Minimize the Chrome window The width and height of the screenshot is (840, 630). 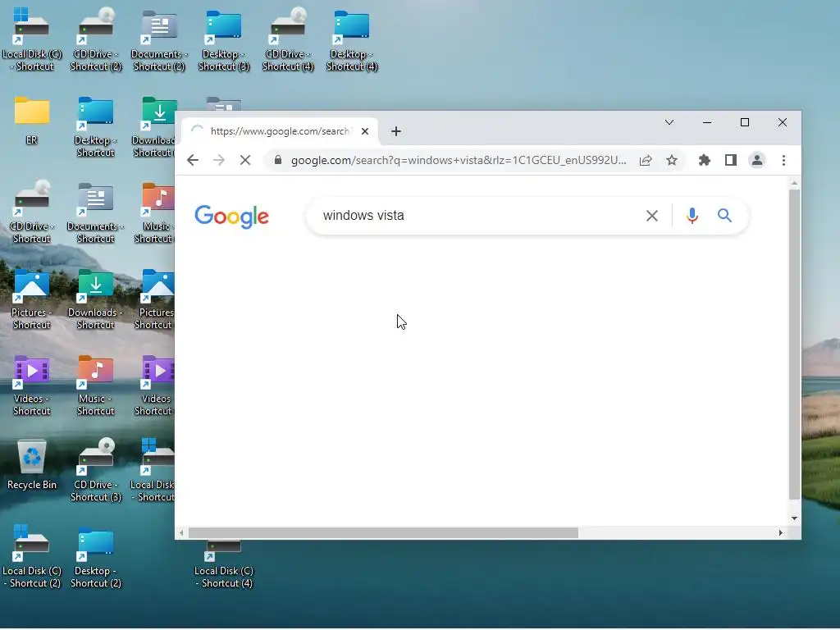click(707, 123)
